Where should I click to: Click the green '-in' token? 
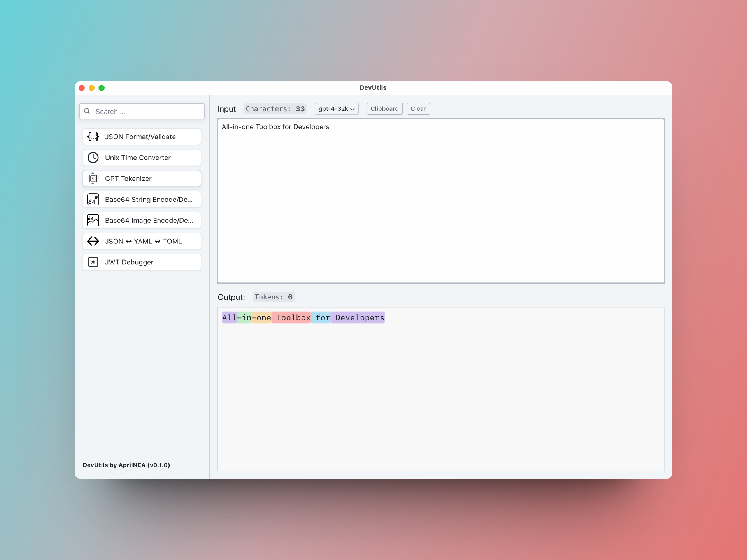(x=244, y=318)
